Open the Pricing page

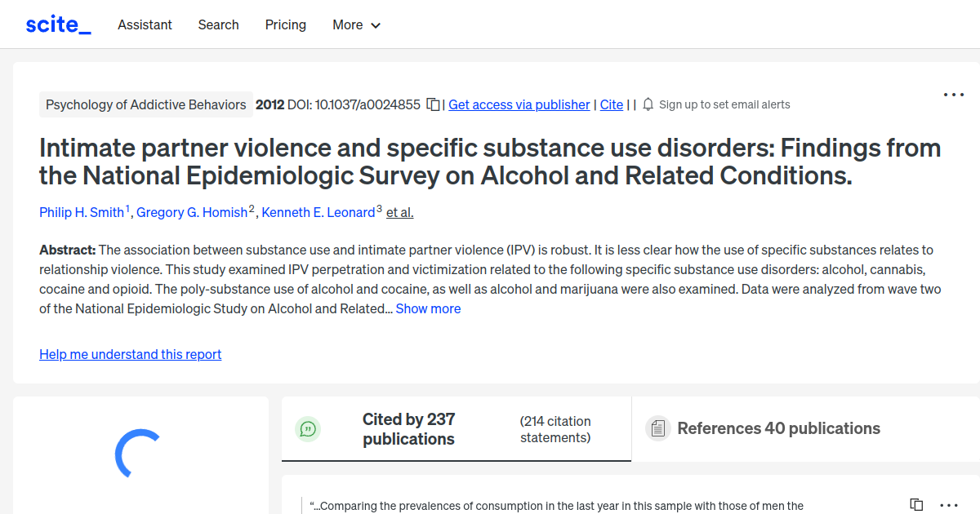285,25
